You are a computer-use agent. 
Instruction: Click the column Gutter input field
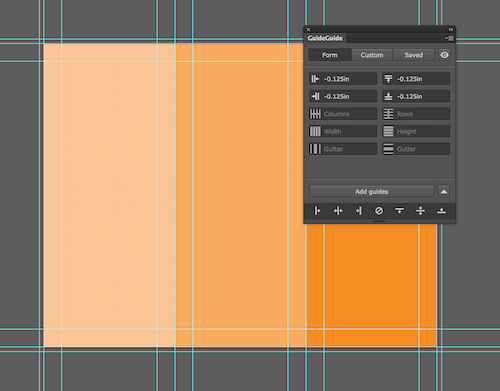point(343,149)
